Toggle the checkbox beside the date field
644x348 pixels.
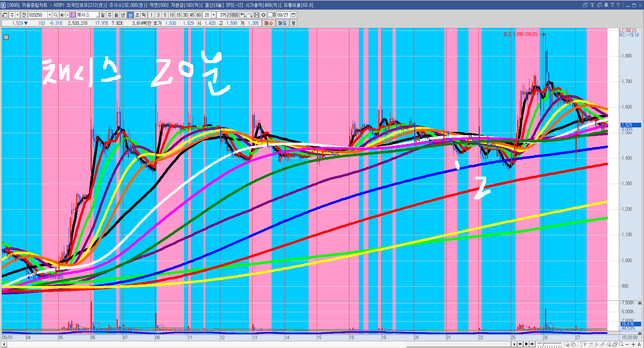270,15
